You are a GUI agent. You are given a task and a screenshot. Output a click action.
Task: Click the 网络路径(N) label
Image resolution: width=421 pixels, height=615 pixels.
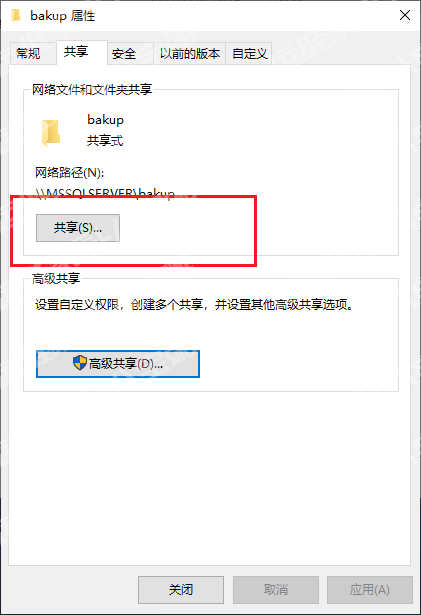(69, 173)
